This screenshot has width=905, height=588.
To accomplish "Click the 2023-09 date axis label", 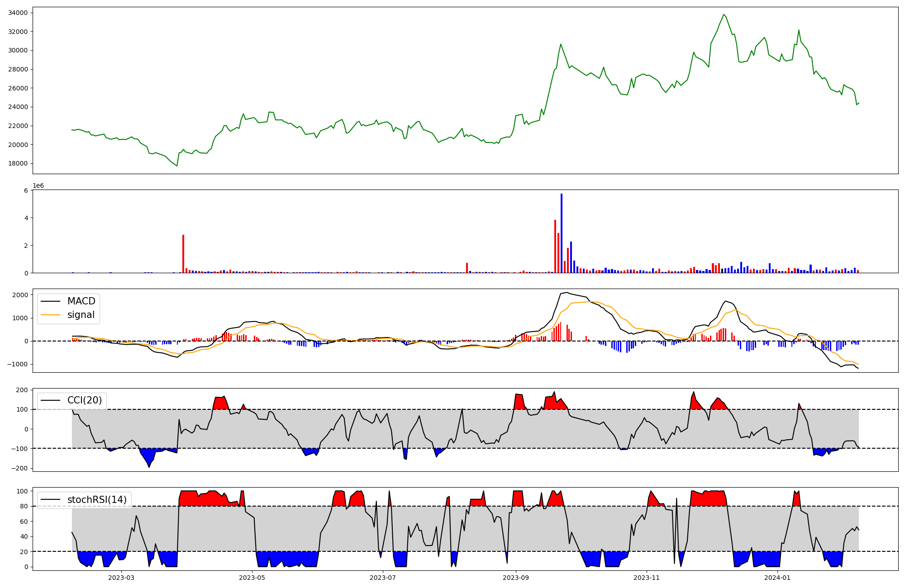I will 516,578.
